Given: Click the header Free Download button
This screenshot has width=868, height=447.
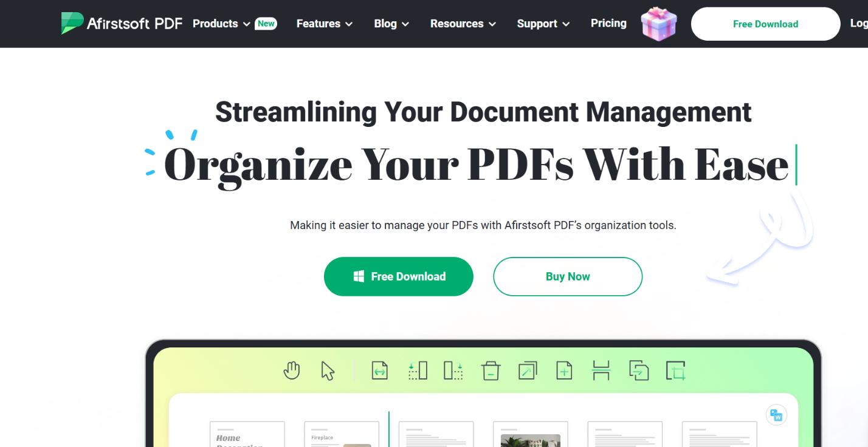Looking at the screenshot, I should [765, 24].
